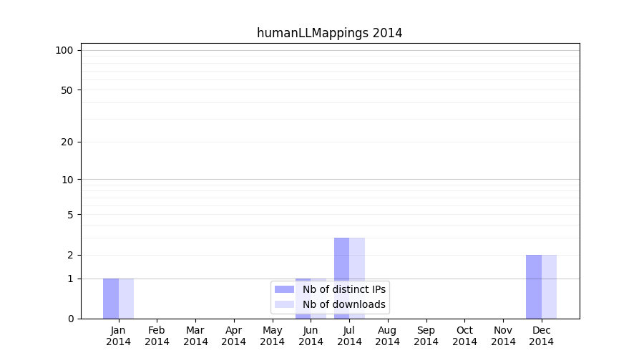Image resolution: width=644 pixels, height=358 pixels.
Task: Click the 5 y-axis tick label
Action: click(70, 215)
